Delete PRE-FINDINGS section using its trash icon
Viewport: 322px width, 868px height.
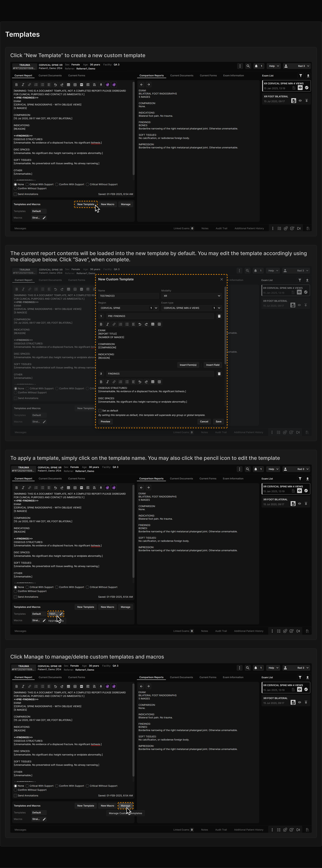coord(219,316)
